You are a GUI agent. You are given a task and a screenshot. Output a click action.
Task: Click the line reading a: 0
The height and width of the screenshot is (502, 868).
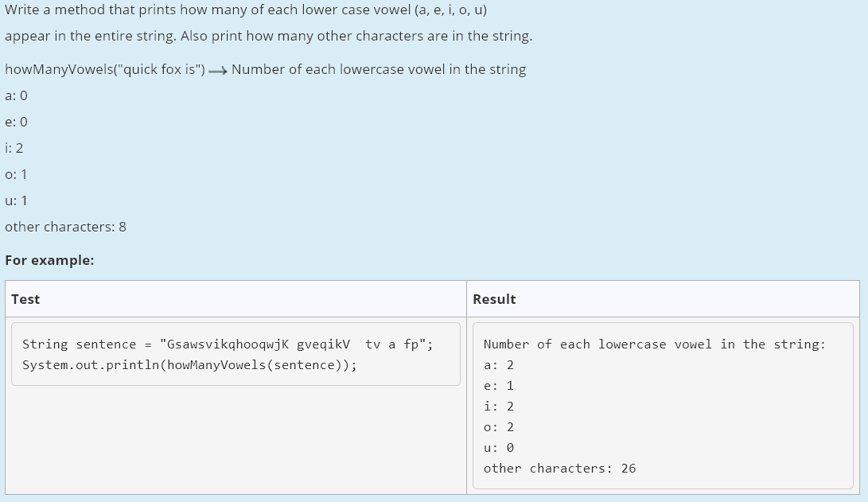(16, 95)
